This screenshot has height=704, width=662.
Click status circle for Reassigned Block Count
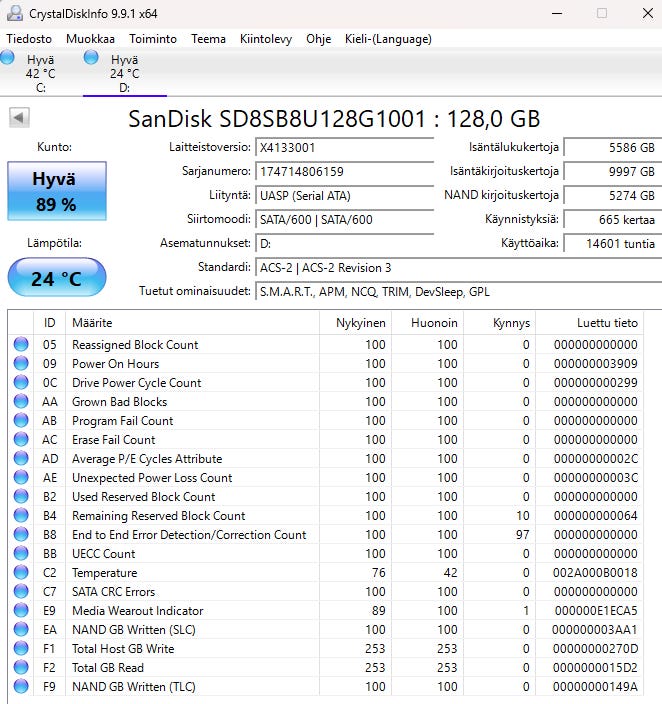tap(21, 344)
